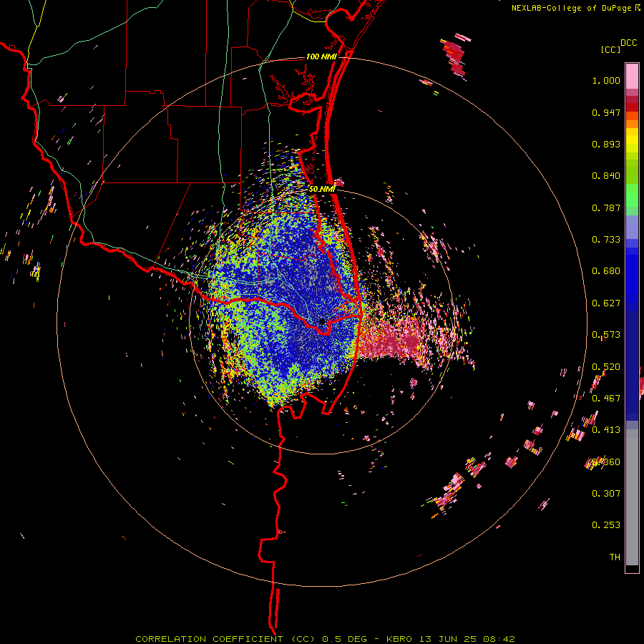The image size is (644, 644).
Task: Select the 0.627 value on the color scale
Action: [606, 303]
